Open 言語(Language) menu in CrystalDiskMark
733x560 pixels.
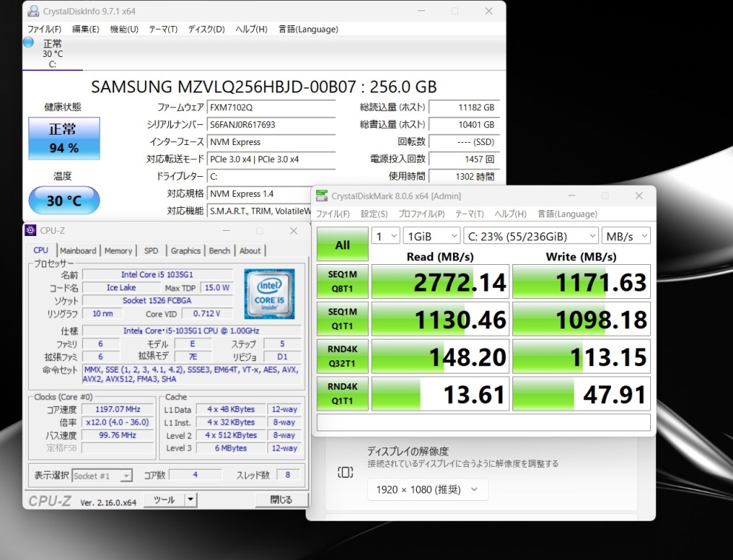[x=567, y=214]
